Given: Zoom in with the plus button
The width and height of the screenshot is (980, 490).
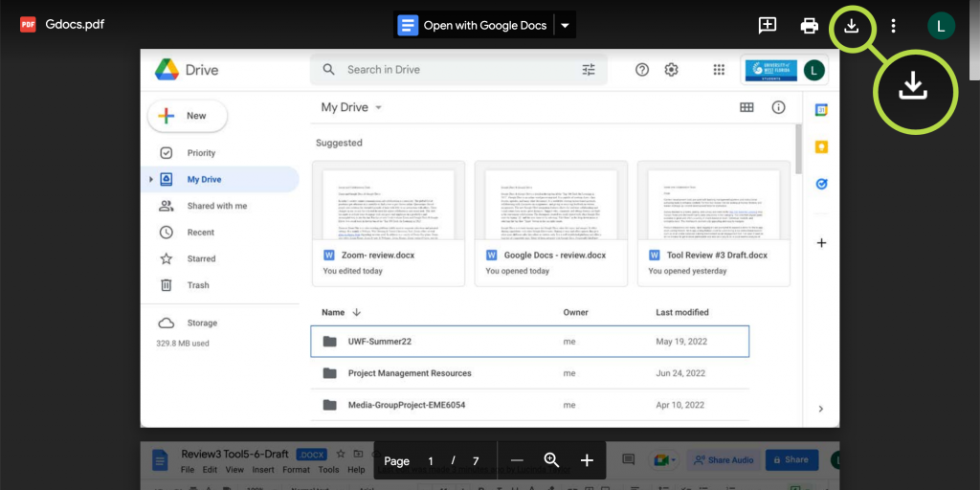Looking at the screenshot, I should 587,460.
